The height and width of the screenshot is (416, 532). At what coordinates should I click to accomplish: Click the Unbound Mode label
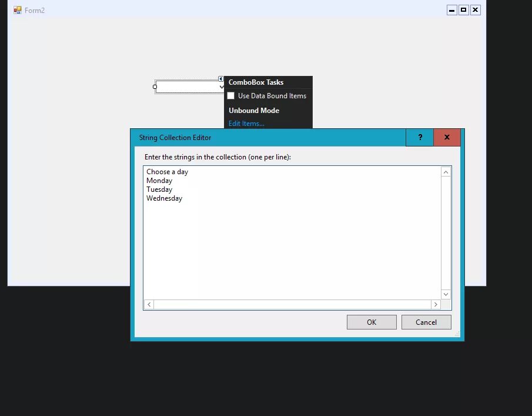(x=254, y=111)
